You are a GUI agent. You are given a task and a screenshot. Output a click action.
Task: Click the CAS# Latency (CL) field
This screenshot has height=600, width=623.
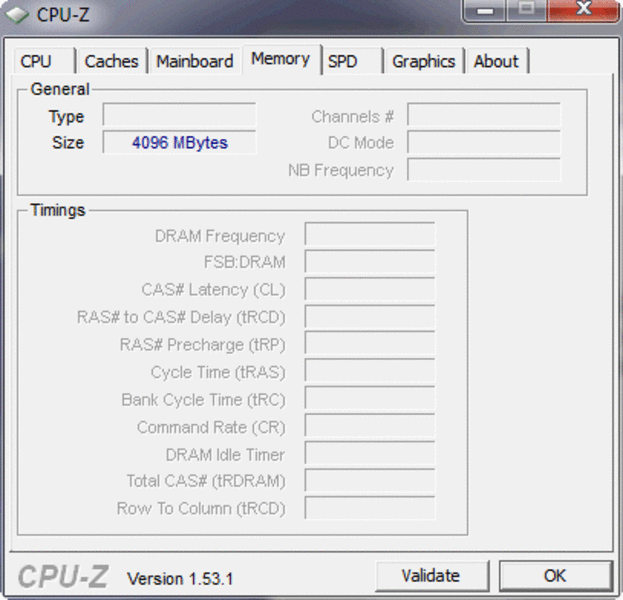(x=370, y=289)
